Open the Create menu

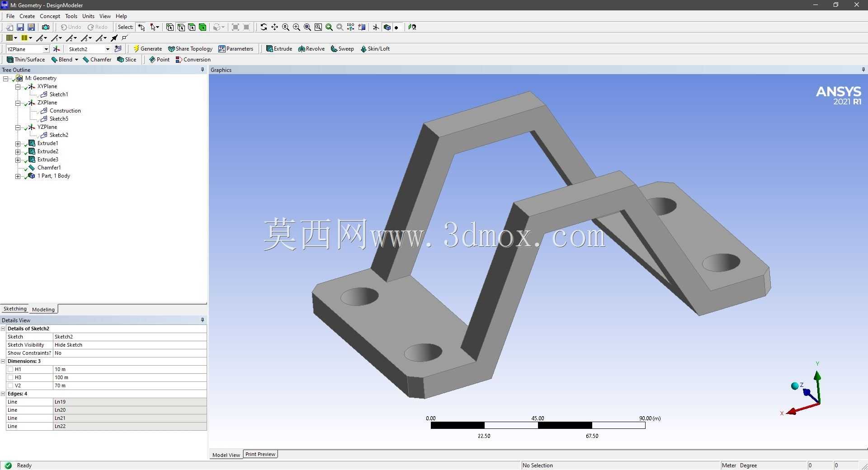pyautogui.click(x=27, y=16)
